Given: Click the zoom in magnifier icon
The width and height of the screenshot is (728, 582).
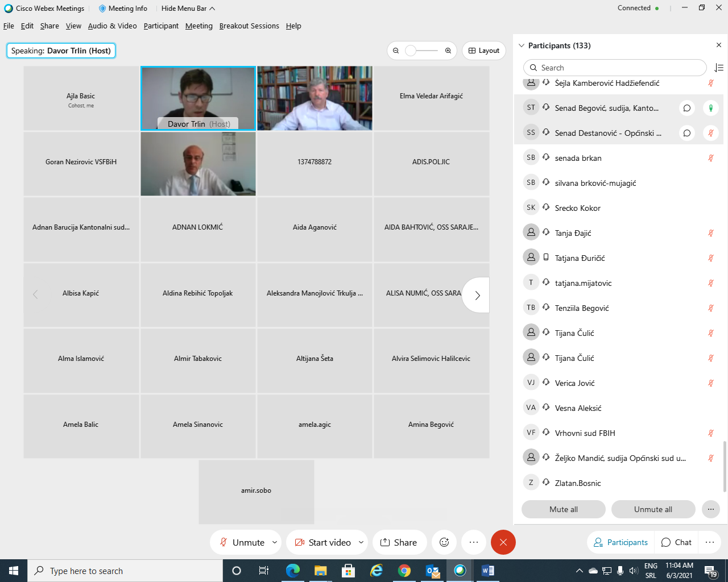Looking at the screenshot, I should (x=448, y=51).
